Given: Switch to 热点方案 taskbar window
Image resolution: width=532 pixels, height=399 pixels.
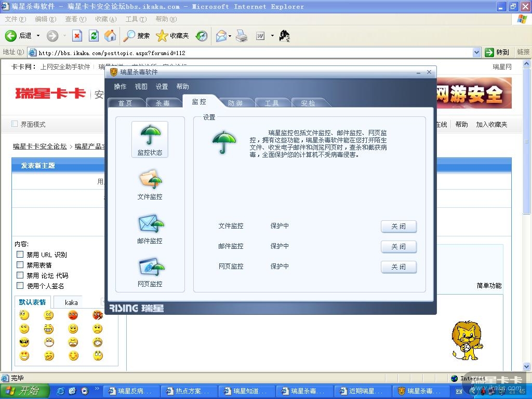Looking at the screenshot, I should click(x=188, y=391).
